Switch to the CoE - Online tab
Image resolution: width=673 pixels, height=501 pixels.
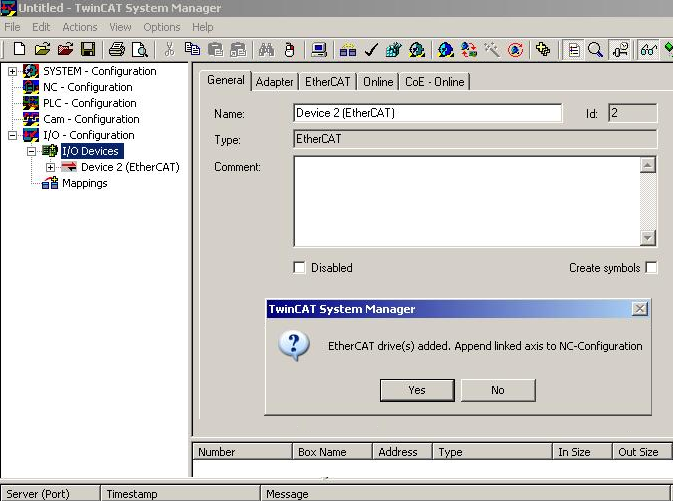tap(435, 82)
